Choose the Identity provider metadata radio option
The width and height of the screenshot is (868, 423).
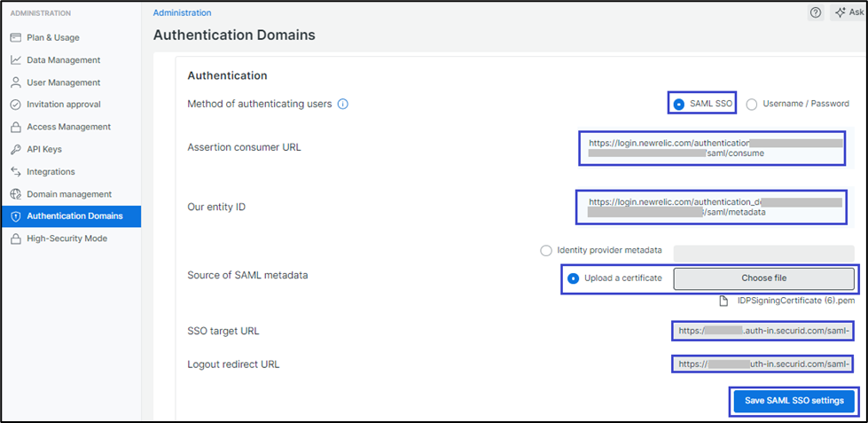[546, 251]
